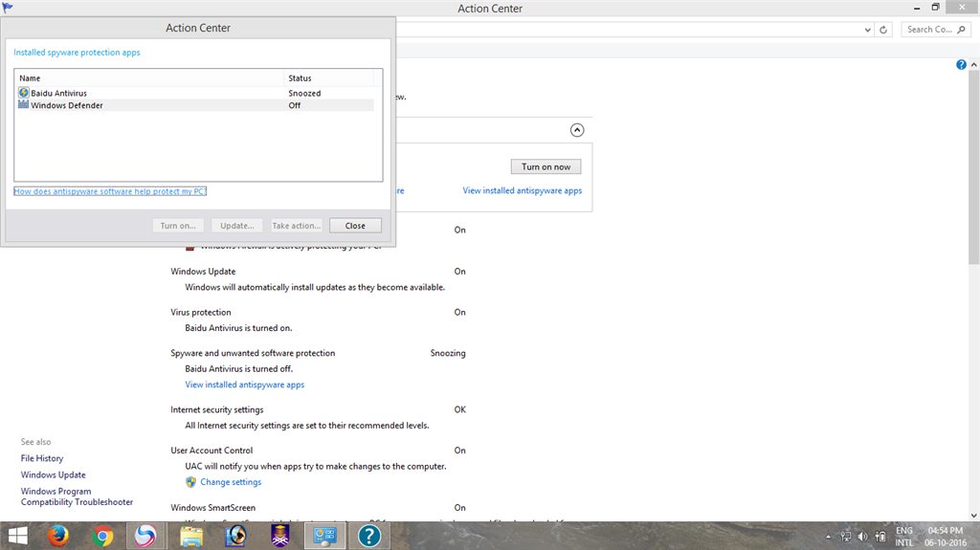
Task: Click 'Baidu Antivirus is turned off.' text
Action: [x=238, y=369]
